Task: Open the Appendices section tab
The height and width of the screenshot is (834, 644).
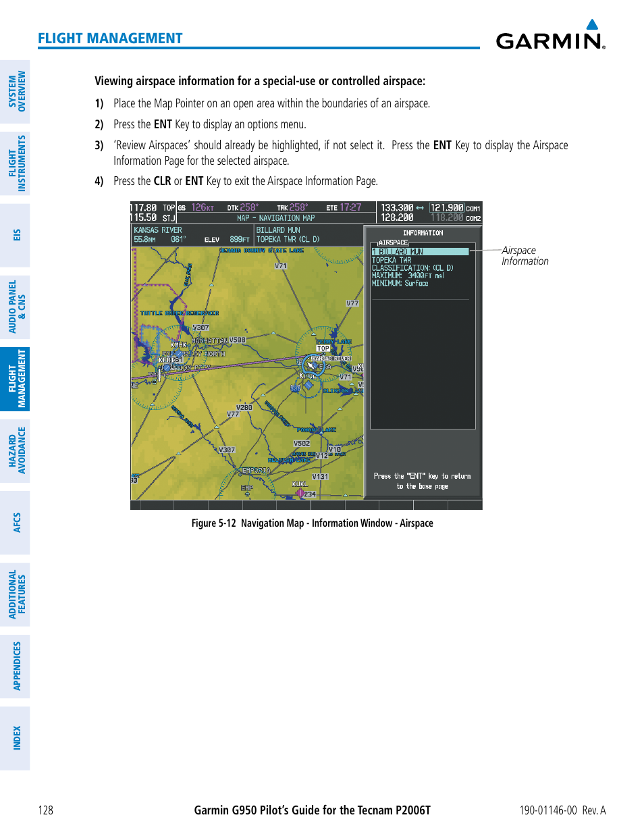Action: tap(16, 667)
